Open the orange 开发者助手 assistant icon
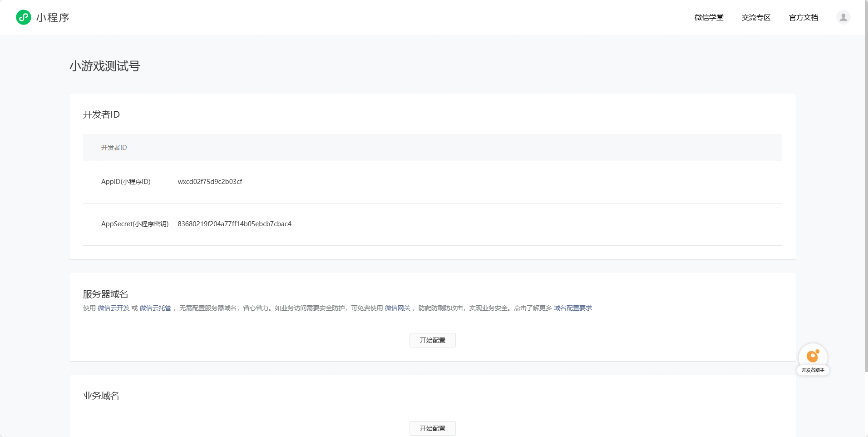 point(813,356)
